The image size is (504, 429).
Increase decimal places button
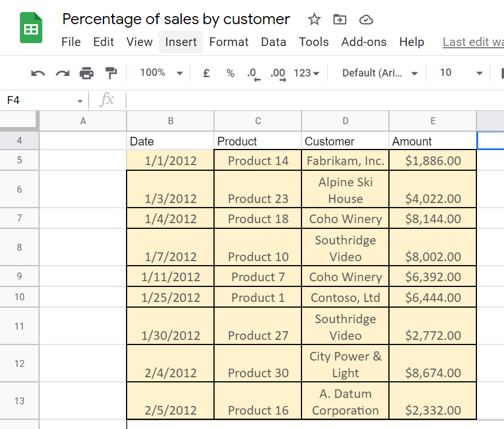[278, 73]
